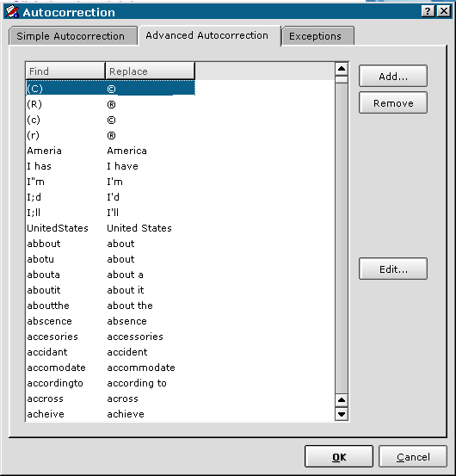456x476 pixels.
Task: Select the lowercase (r) entry
Action: tap(110, 135)
